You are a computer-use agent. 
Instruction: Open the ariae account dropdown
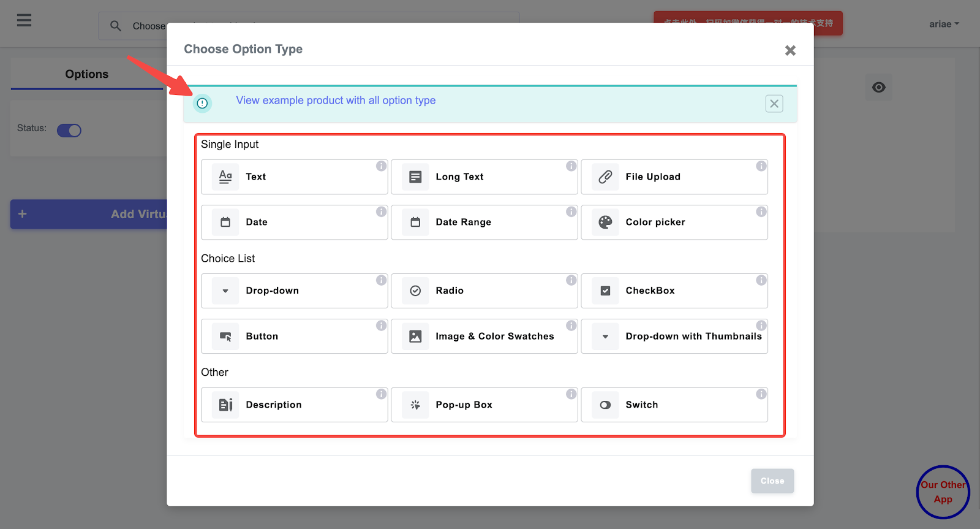[944, 25]
